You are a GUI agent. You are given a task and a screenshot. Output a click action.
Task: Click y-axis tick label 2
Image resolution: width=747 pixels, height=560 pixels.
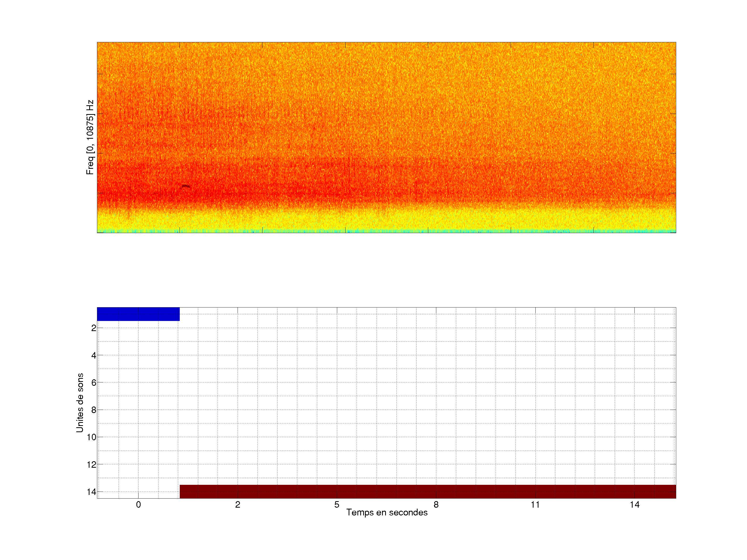tap(94, 328)
